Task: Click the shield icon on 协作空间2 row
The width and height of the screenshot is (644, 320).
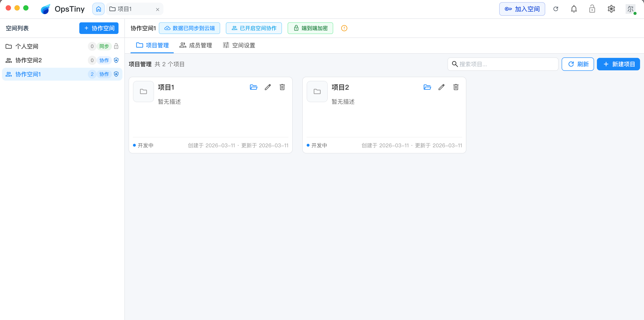Action: pos(116,60)
